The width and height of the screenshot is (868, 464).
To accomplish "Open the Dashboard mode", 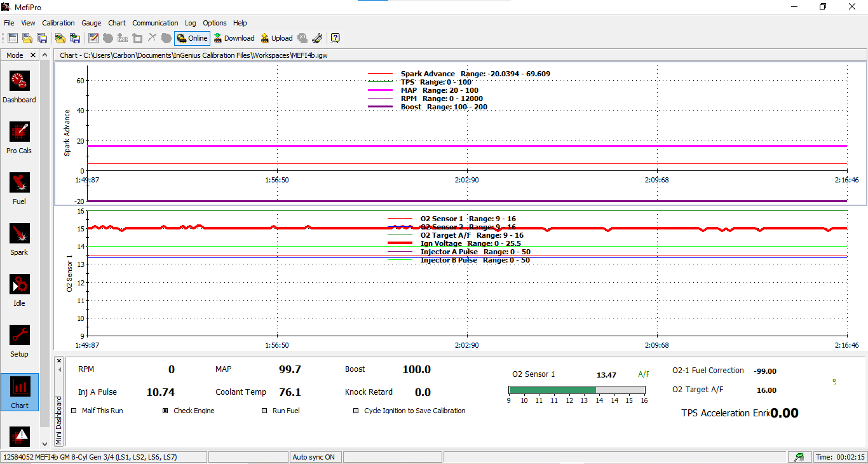I will (x=19, y=81).
